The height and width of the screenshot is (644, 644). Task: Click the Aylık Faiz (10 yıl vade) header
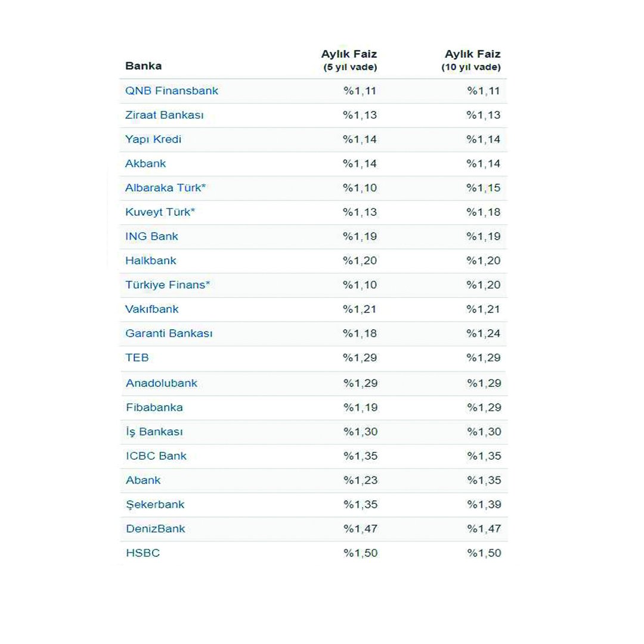tap(472, 60)
